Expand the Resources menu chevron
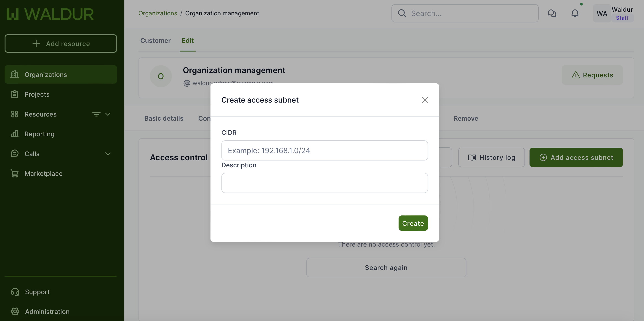This screenshot has height=321, width=644. click(x=108, y=114)
